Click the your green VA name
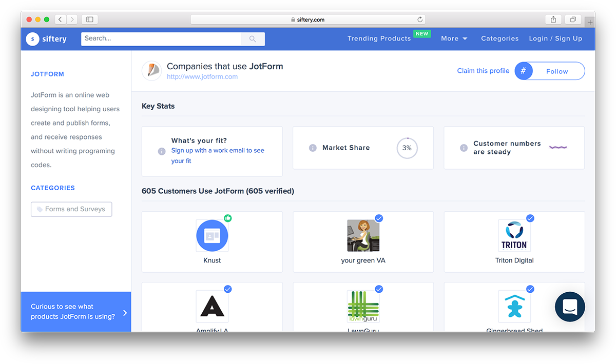This screenshot has width=616, height=364. (x=363, y=260)
